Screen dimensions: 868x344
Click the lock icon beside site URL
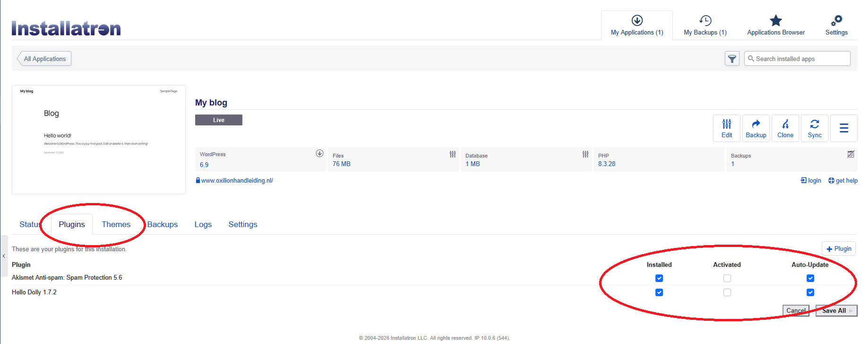(x=198, y=180)
